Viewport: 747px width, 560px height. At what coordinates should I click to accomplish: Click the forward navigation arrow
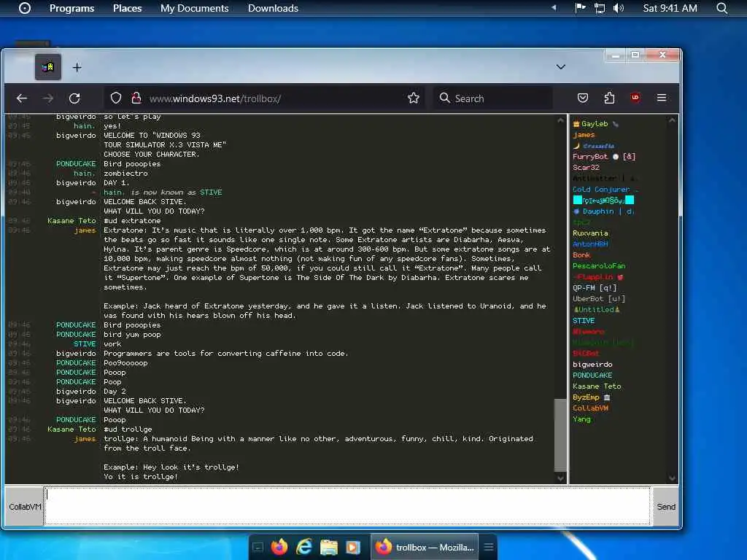pyautogui.click(x=48, y=98)
